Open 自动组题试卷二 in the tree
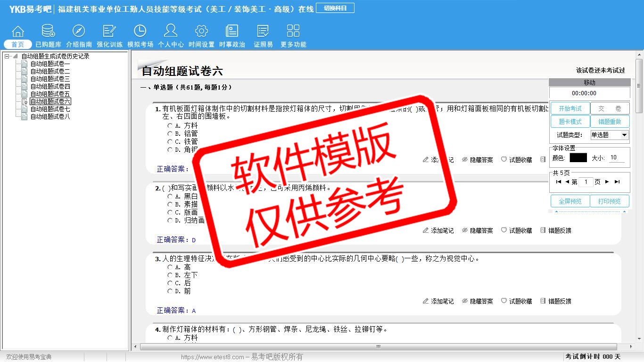 point(50,71)
